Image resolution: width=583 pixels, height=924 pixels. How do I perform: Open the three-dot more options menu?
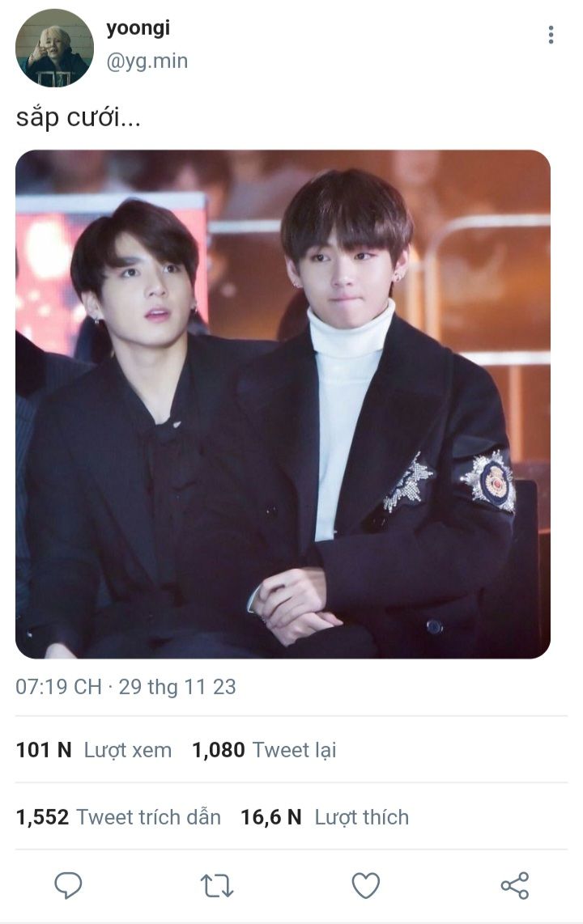(x=551, y=35)
